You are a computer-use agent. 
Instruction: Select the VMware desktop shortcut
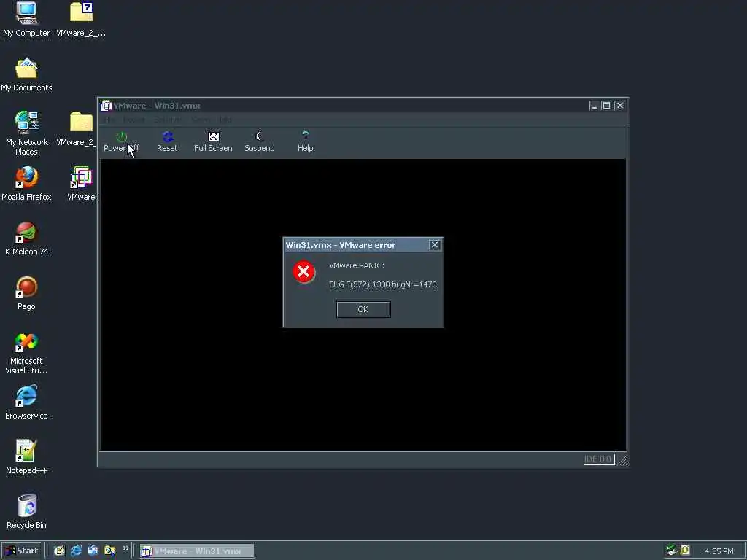pyautogui.click(x=81, y=184)
